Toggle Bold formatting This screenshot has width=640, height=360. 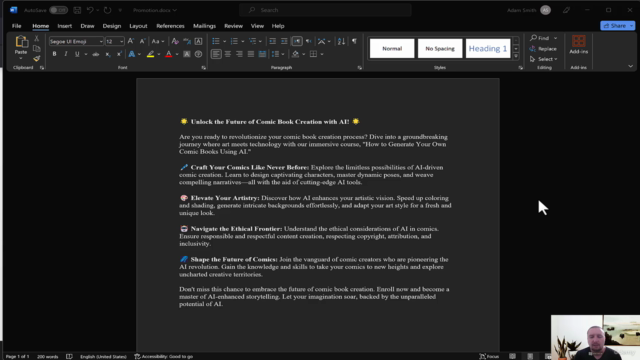tap(54, 54)
